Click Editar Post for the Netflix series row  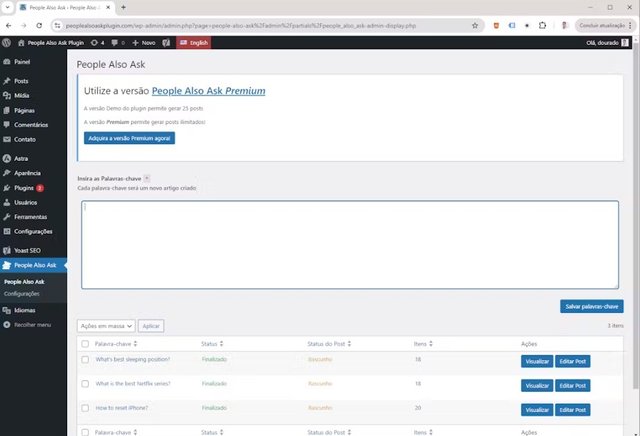point(573,385)
